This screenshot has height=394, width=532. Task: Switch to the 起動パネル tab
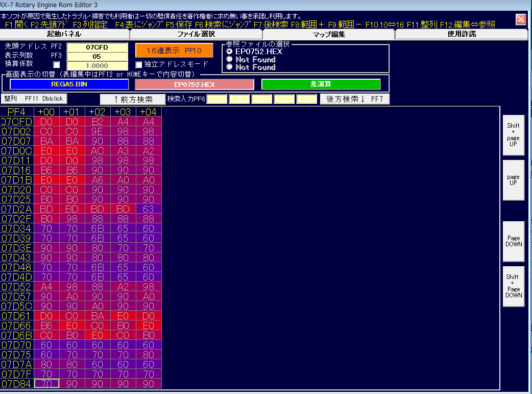(65, 34)
